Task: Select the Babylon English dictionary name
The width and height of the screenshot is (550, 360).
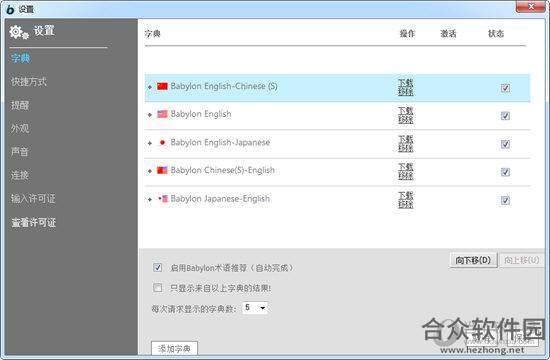Action: (x=201, y=114)
